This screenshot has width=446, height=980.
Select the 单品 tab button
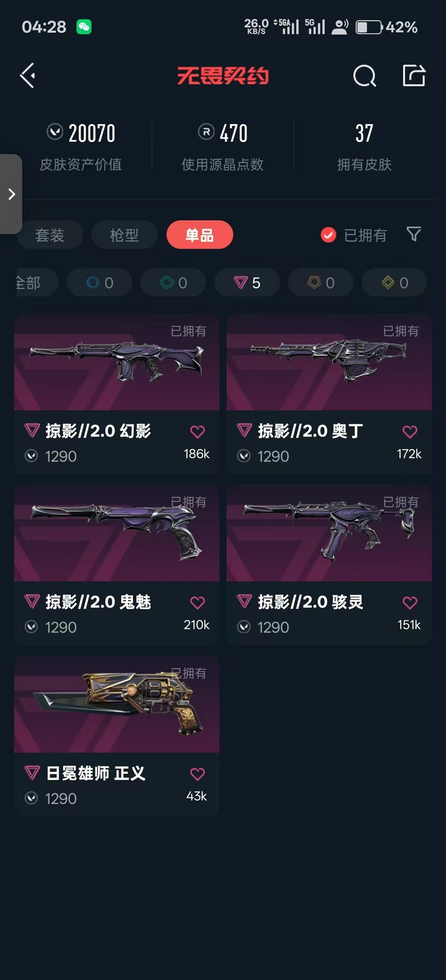pos(200,235)
